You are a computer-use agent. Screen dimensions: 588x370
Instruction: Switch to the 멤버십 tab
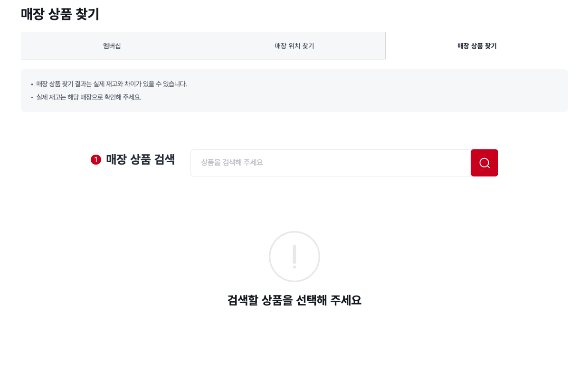click(112, 46)
